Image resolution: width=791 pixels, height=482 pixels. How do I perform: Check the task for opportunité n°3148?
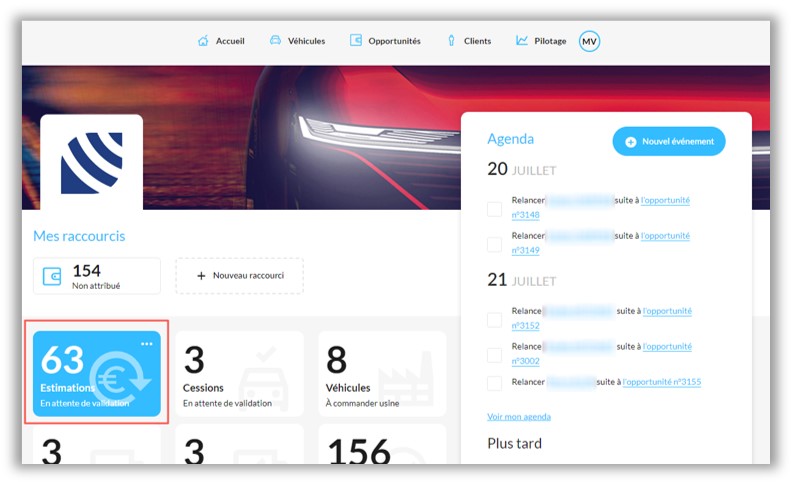pyautogui.click(x=494, y=209)
